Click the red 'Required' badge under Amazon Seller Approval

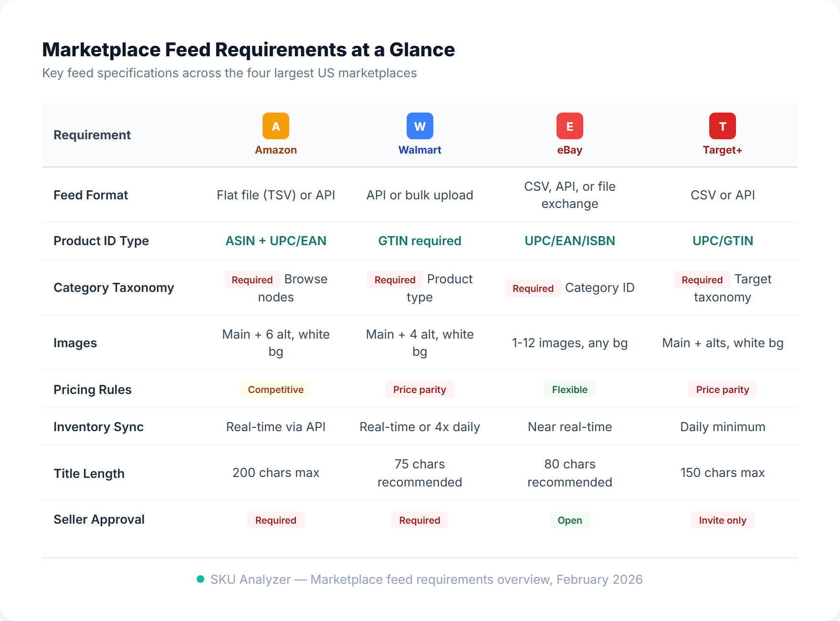(275, 520)
